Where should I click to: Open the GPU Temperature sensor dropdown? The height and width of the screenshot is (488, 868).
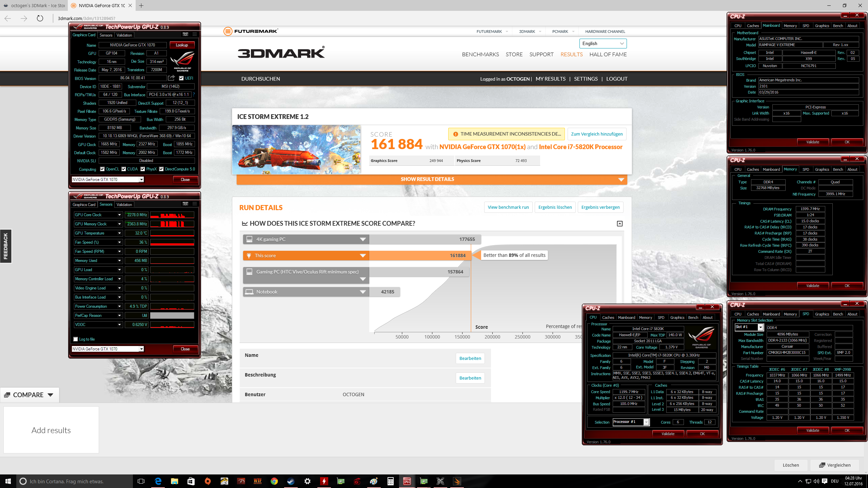119,233
